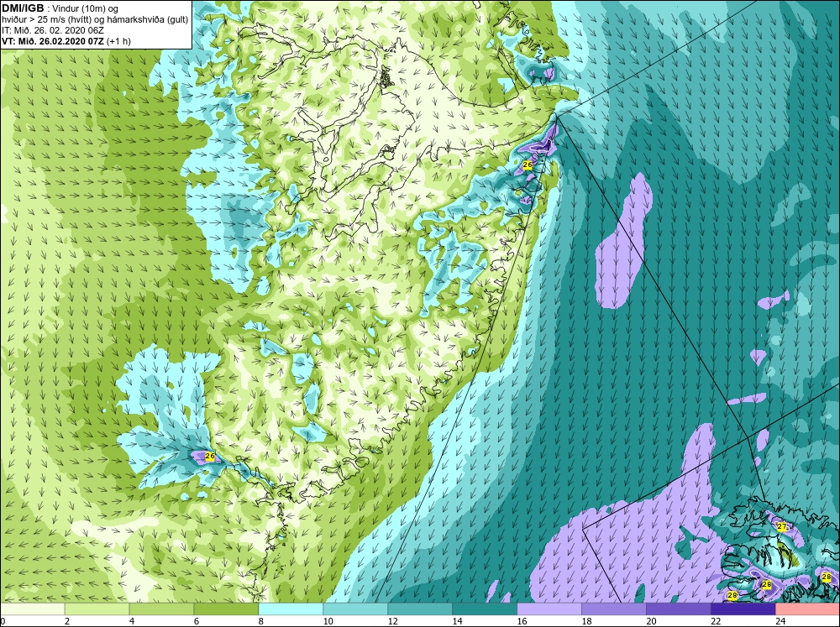Click the legend scale value 6
Image resolution: width=840 pixels, height=627 pixels.
click(x=197, y=621)
